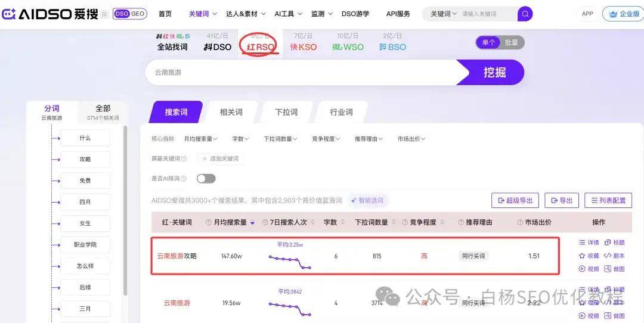Click 做图 image icon for 云南旅游攻略
Image resolution: width=644 pixels, height=323 pixels.
614,269
